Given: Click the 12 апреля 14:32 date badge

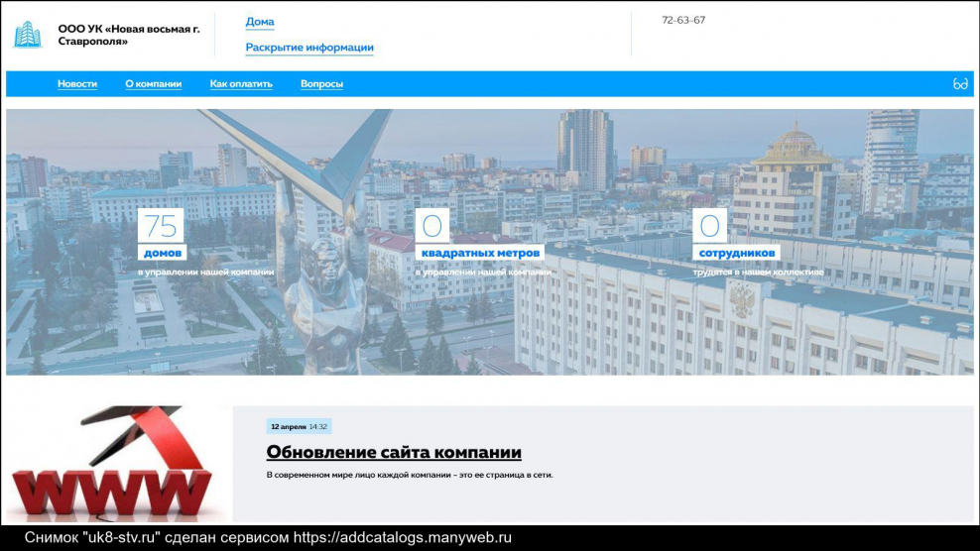Looking at the screenshot, I should pyautogui.click(x=299, y=427).
